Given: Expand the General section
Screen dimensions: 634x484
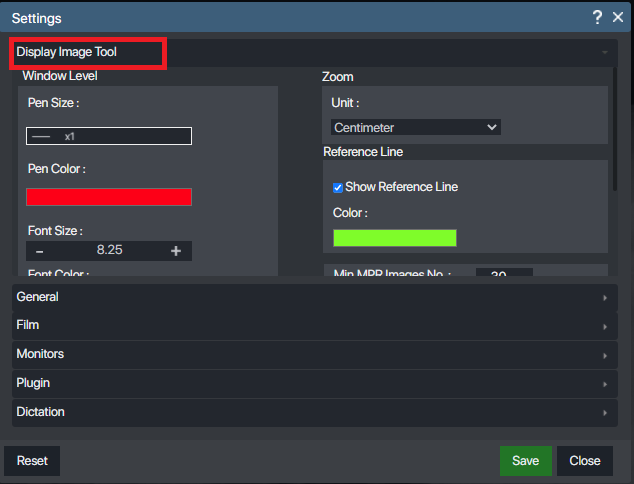Looking at the screenshot, I should (310, 297).
